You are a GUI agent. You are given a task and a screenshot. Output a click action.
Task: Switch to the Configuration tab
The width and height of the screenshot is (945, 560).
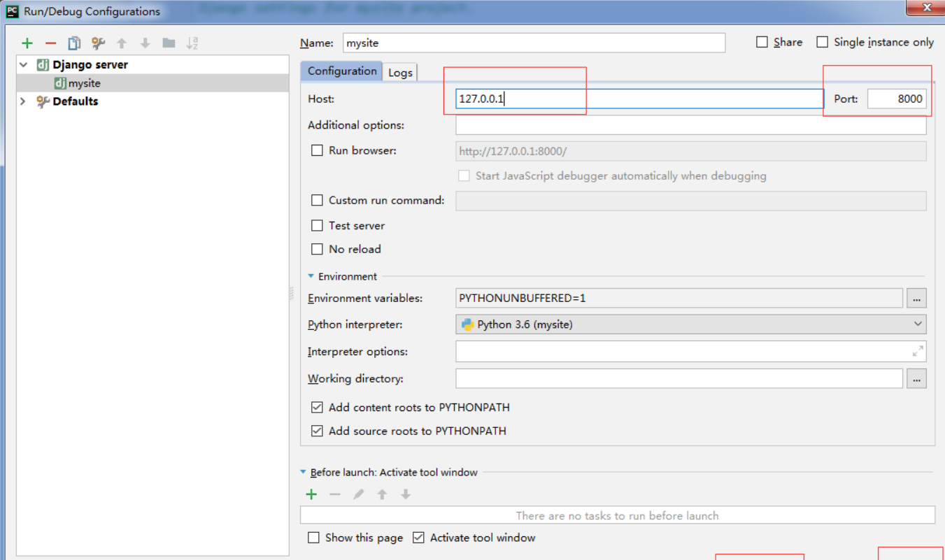pos(342,71)
